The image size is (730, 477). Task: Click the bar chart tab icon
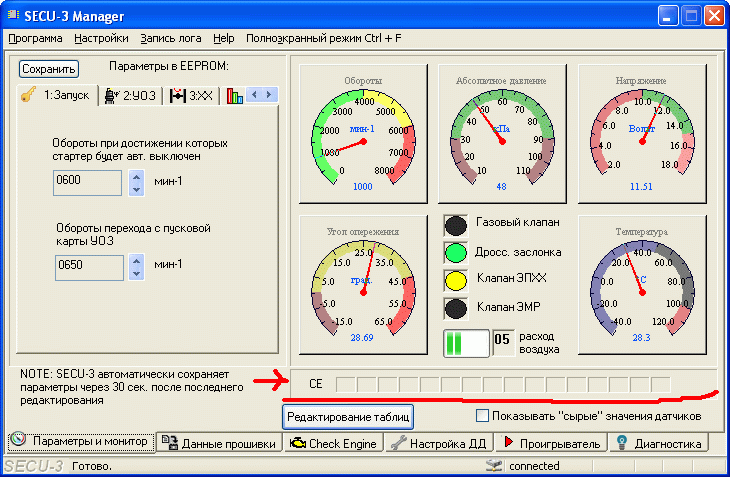pyautogui.click(x=235, y=96)
